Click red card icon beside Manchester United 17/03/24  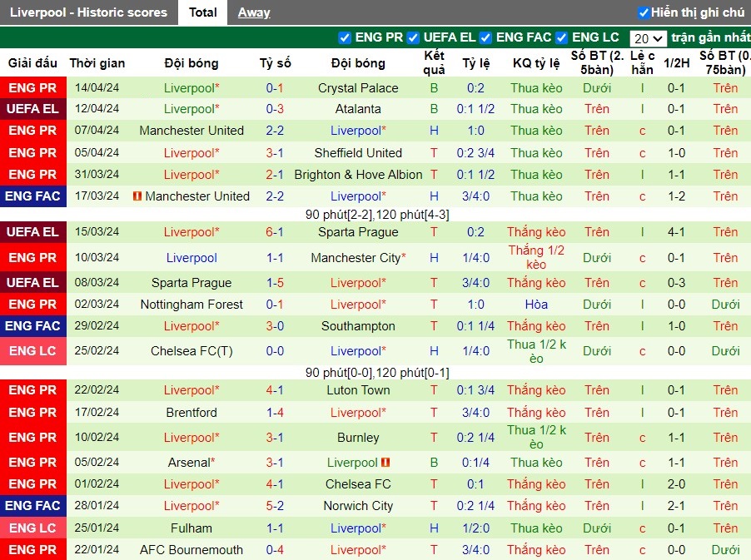tap(137, 196)
